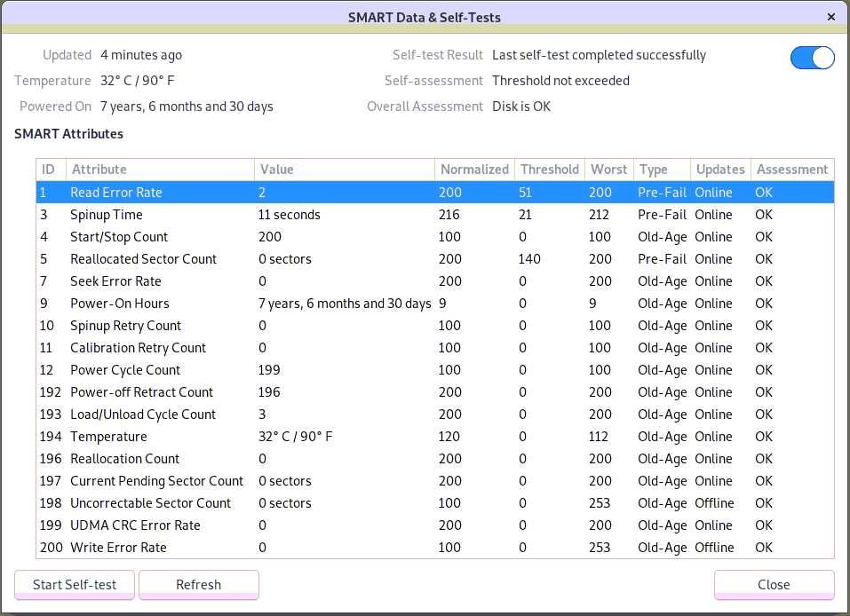Click the Threshold column header
This screenshot has width=850, height=616.
click(x=550, y=170)
